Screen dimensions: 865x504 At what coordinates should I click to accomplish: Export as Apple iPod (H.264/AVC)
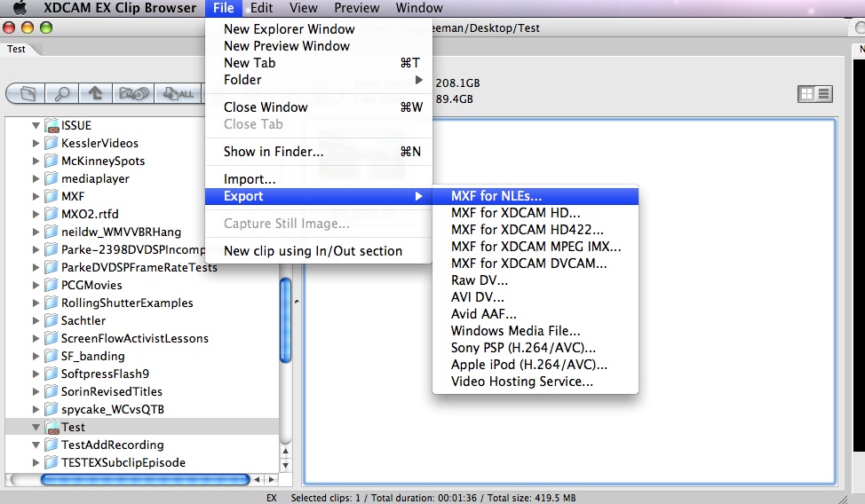[536, 365]
